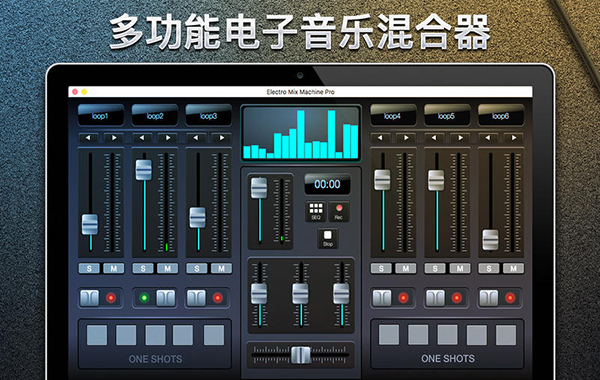Click master volume fader beside timer

259,188
